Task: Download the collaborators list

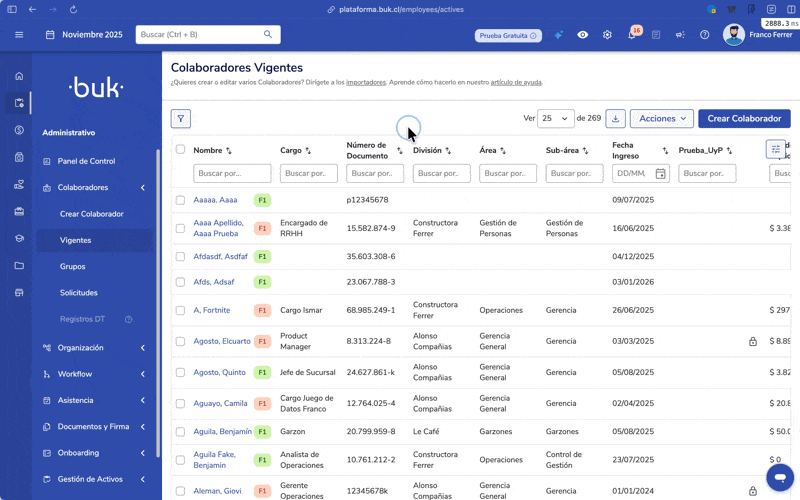Action: pos(615,119)
